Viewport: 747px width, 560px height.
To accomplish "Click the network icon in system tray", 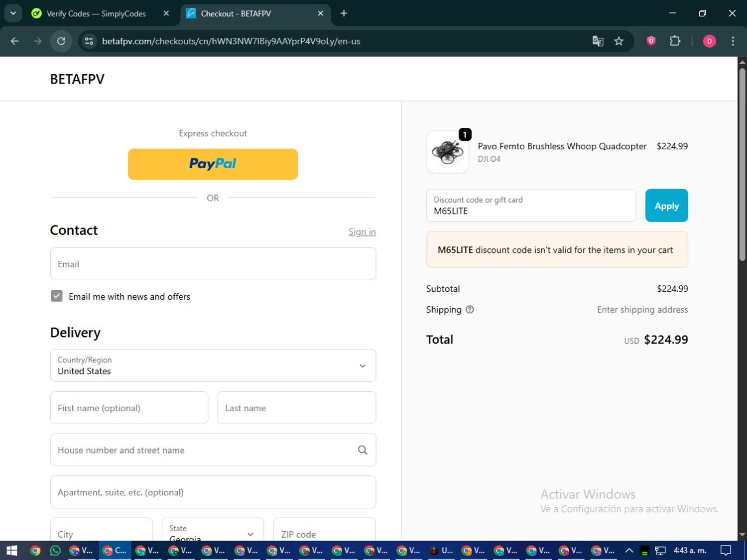I will pos(660,551).
